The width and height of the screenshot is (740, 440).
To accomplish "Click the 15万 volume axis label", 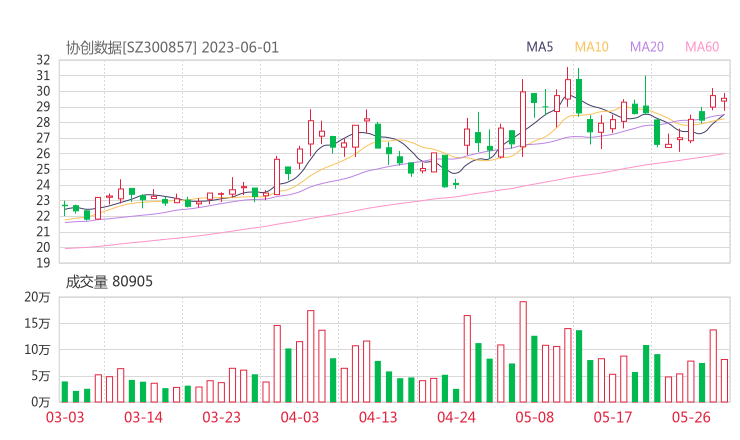I will (x=37, y=323).
